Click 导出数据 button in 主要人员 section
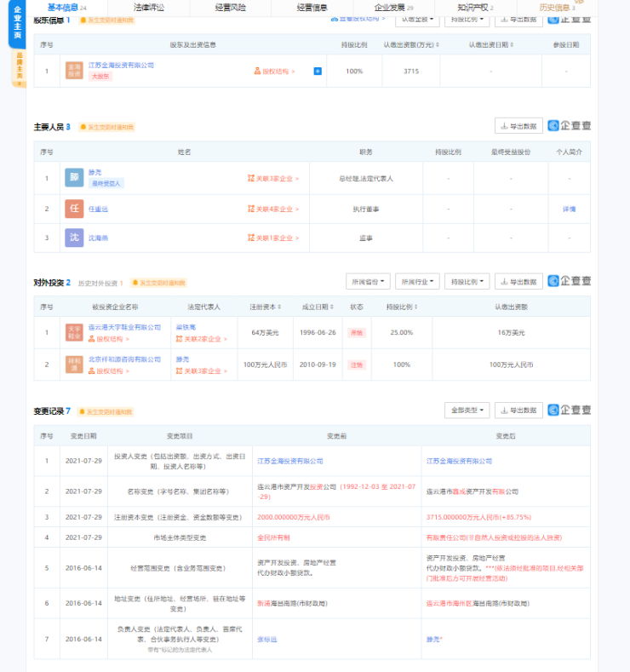This screenshot has width=630, height=672. tap(518, 126)
